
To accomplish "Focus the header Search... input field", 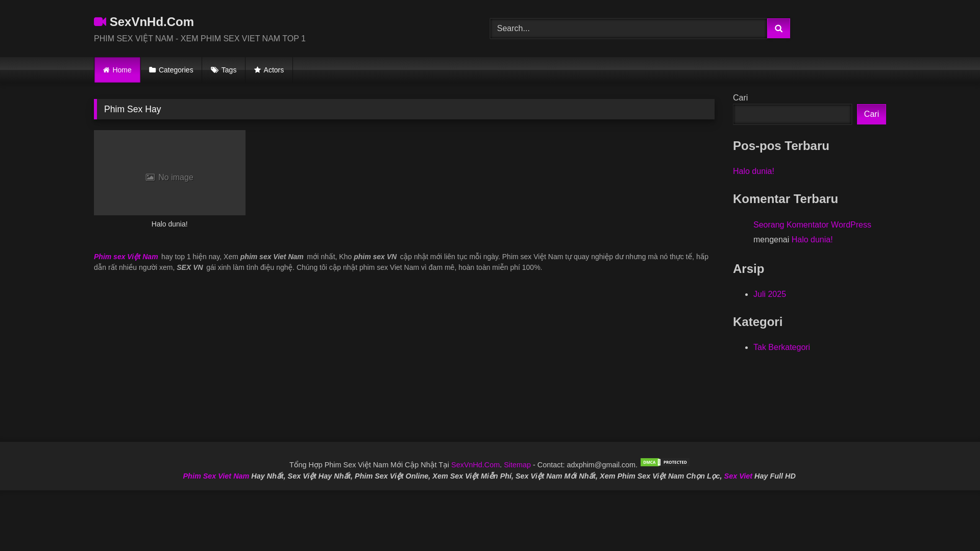I will (628, 29).
